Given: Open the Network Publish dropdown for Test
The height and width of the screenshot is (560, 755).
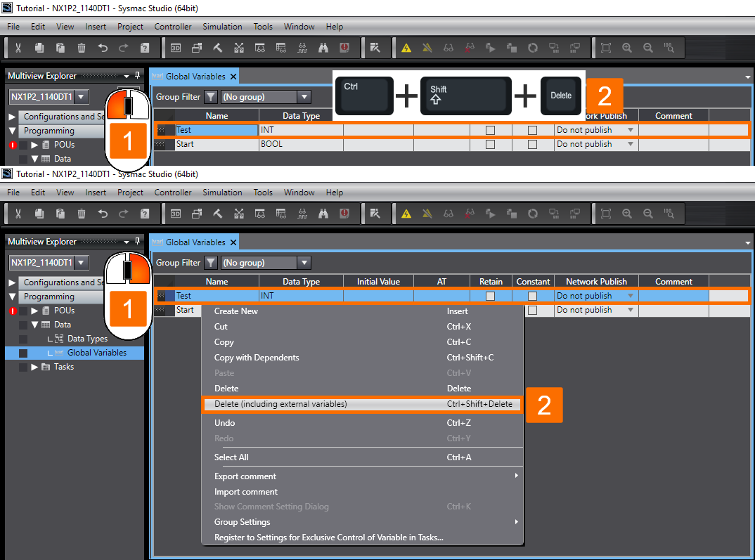Looking at the screenshot, I should pos(629,295).
